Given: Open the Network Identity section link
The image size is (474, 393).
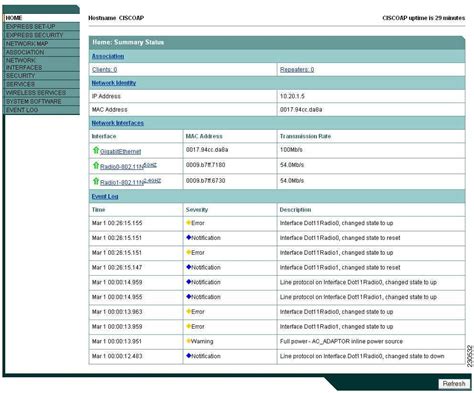Looking at the screenshot, I should tap(114, 83).
